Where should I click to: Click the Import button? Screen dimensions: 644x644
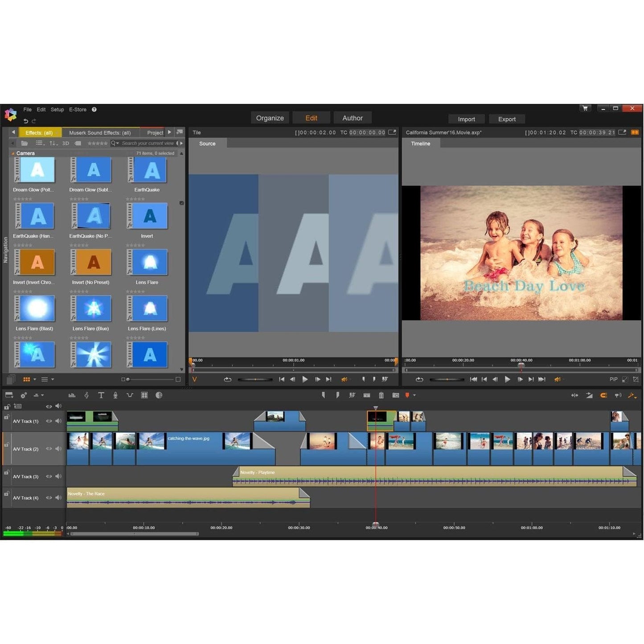tap(466, 119)
